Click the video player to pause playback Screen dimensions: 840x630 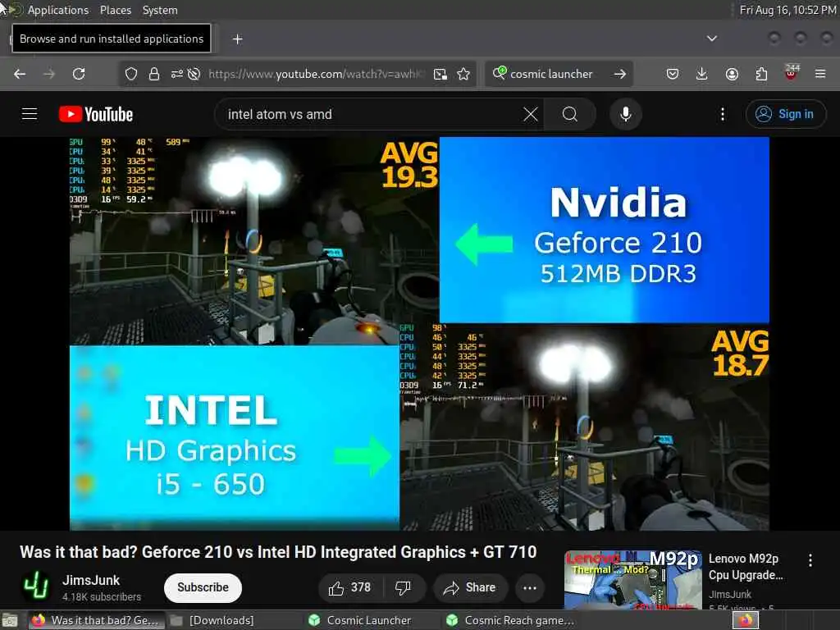pos(419,334)
